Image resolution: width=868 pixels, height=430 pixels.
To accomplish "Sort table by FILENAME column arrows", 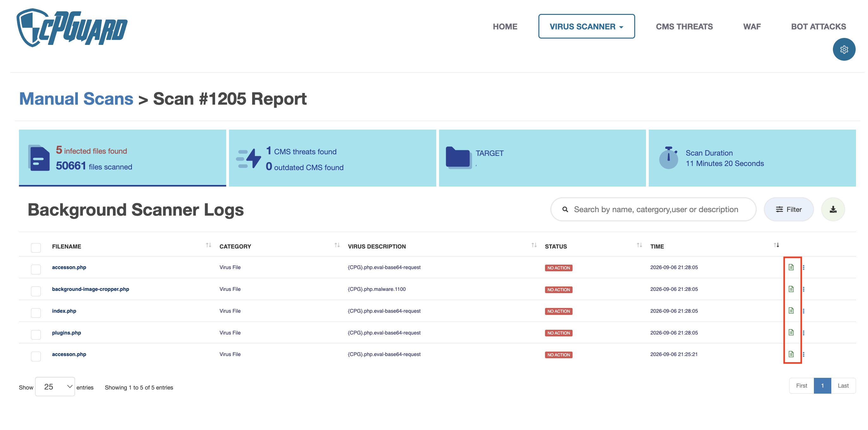I will pos(208,245).
